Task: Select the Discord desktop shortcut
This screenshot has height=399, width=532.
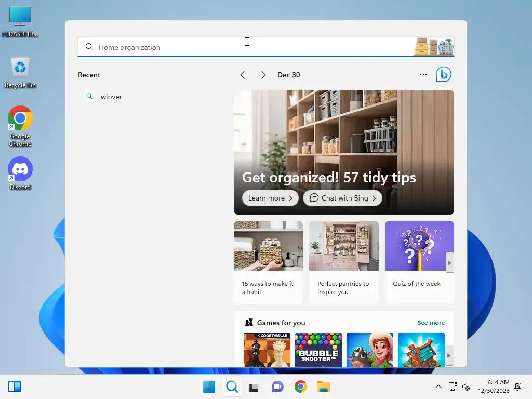Action: 20,174
